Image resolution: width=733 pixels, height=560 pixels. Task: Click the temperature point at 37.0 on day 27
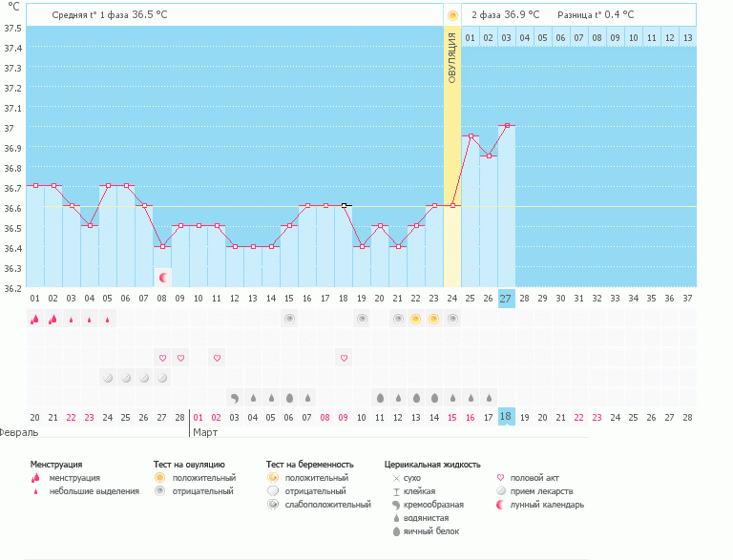[x=507, y=125]
